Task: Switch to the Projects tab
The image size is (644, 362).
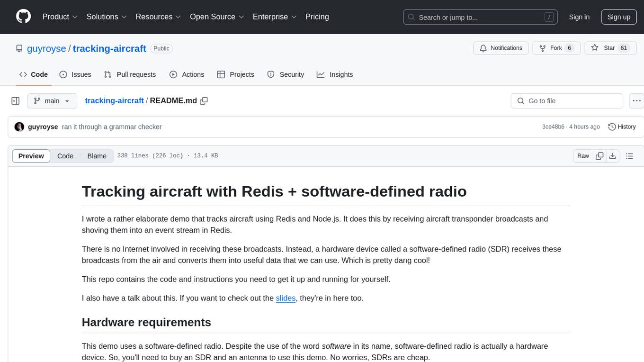Action: [236, 74]
